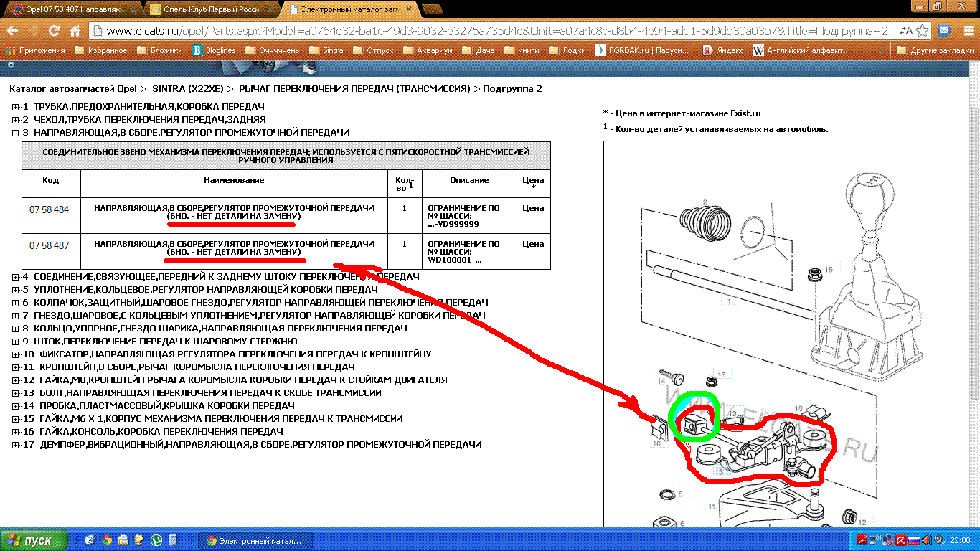Click the translate icon in the address bar
Screen dimensions: 980x551
pyautogui.click(x=905, y=31)
